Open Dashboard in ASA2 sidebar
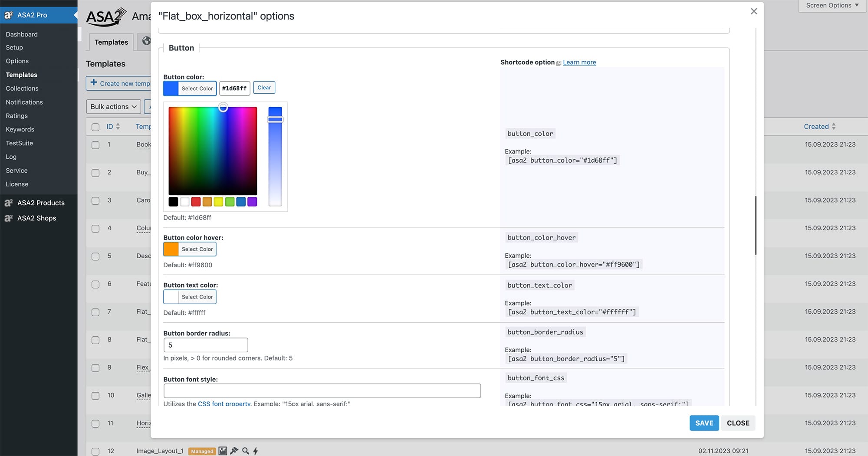The image size is (868, 456). point(22,34)
